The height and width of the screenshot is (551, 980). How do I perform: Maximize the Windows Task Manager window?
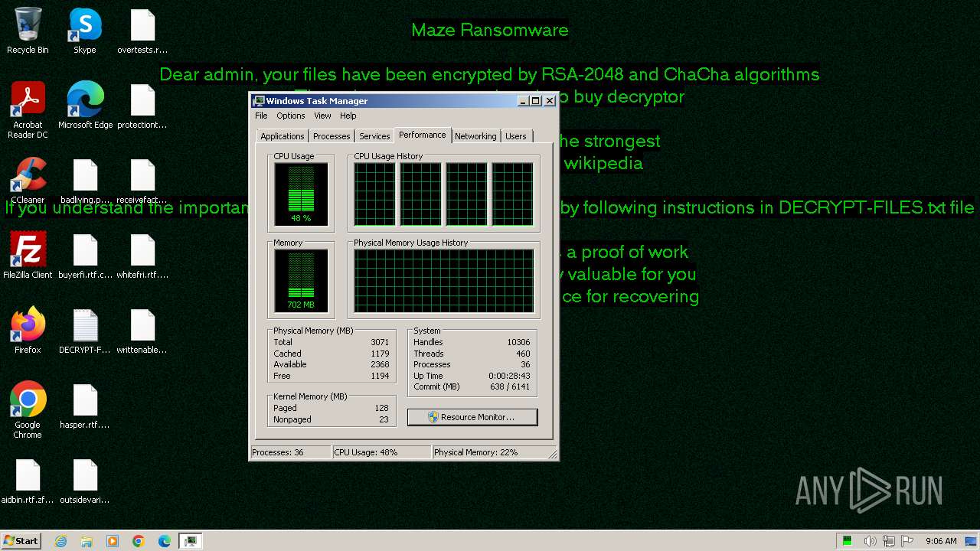pos(536,101)
